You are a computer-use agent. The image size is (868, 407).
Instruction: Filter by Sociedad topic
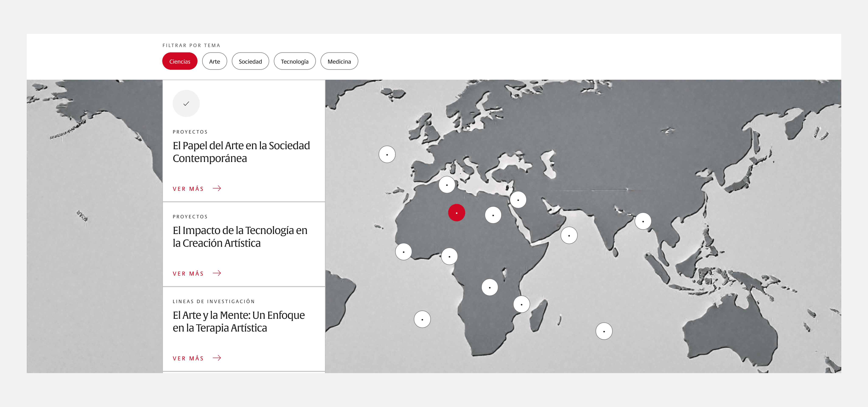(250, 61)
